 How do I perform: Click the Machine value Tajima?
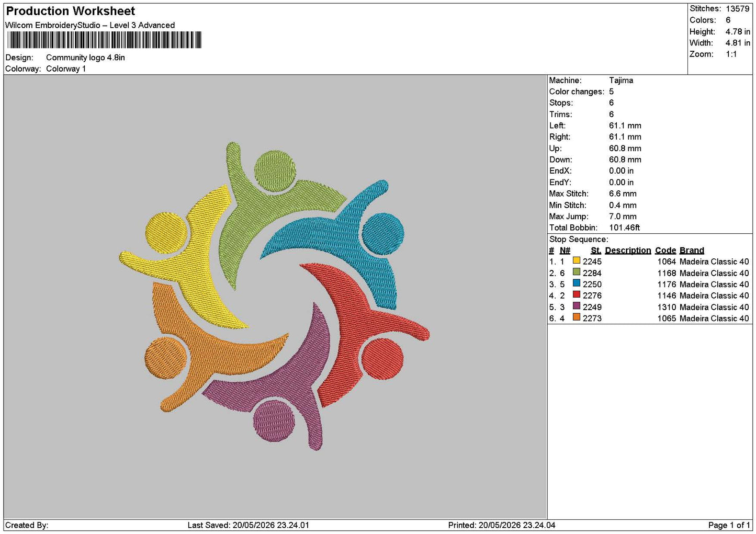[x=621, y=80]
